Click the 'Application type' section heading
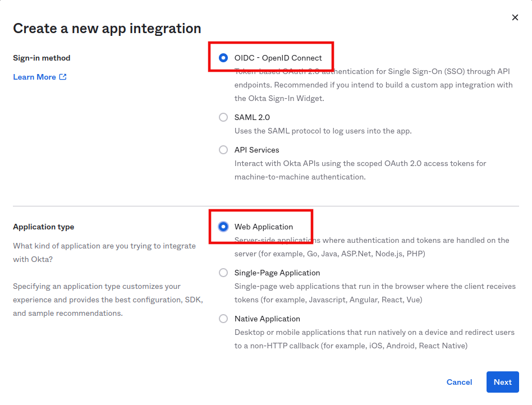Viewport: 532px width, 405px height. [x=43, y=227]
